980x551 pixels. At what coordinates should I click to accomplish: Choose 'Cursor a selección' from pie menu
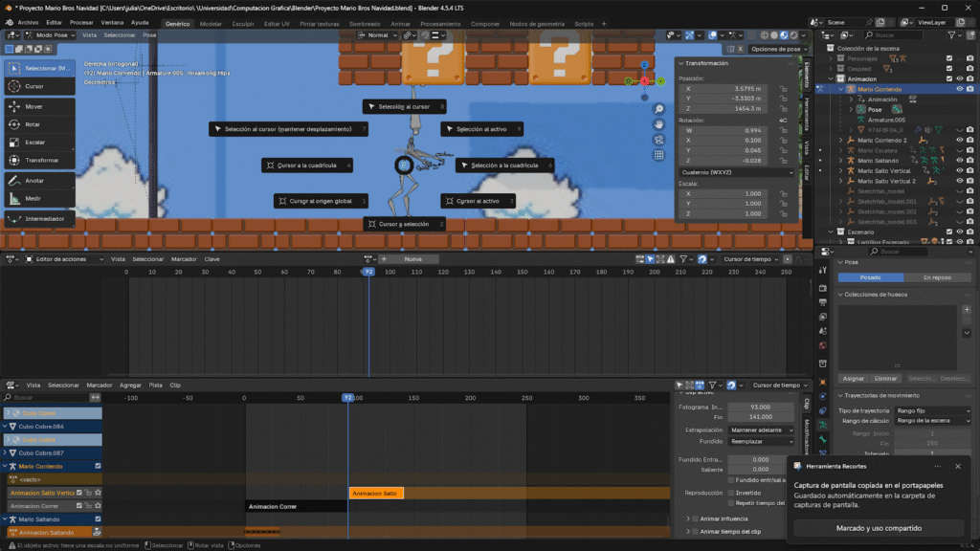click(404, 224)
